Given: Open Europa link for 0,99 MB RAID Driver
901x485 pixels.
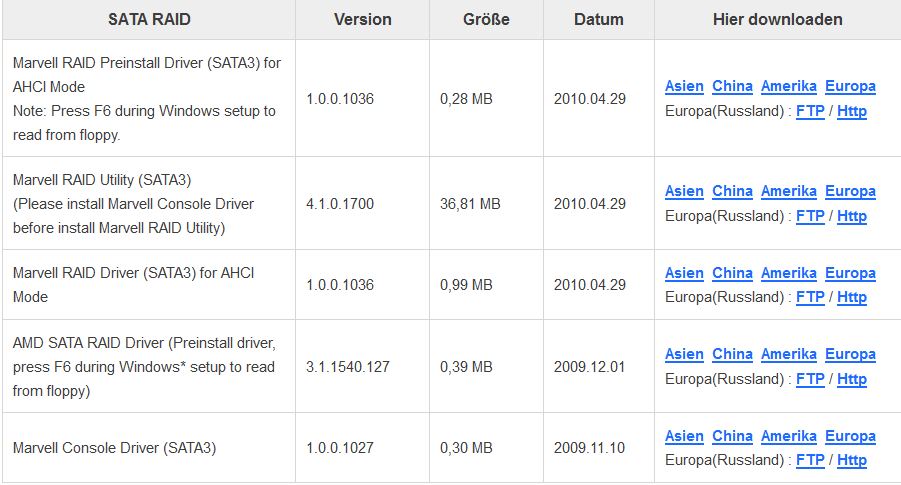Looking at the screenshot, I should [x=850, y=273].
